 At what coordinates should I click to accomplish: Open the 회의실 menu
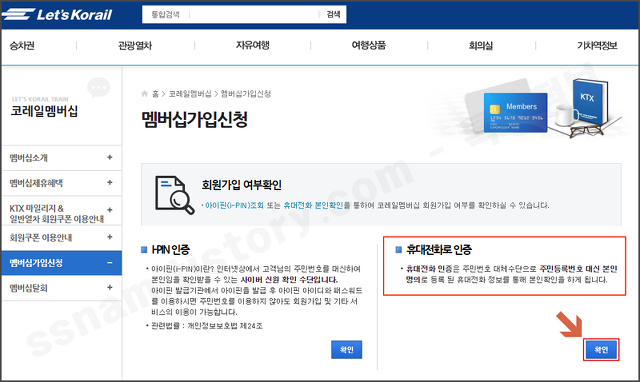pyautogui.click(x=481, y=45)
